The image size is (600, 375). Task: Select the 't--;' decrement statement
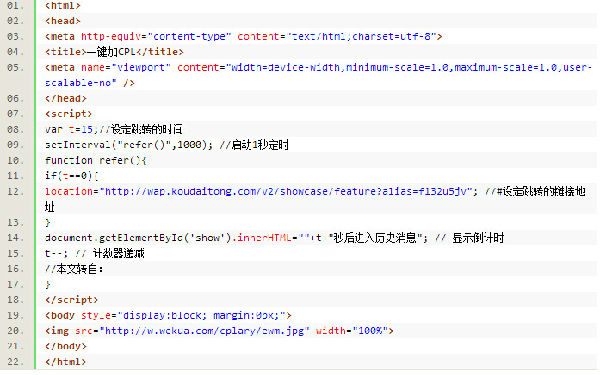(56, 253)
